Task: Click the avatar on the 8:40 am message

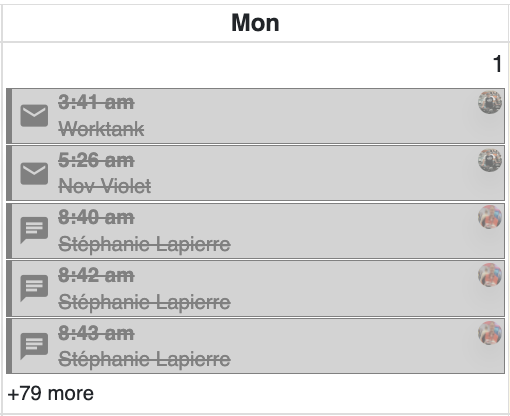Action: click(490, 217)
